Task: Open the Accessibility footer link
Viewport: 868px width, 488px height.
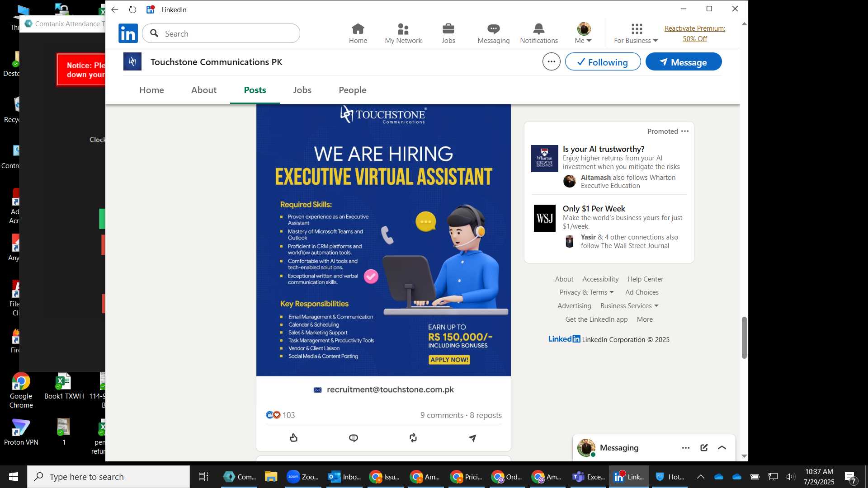Action: [600, 279]
